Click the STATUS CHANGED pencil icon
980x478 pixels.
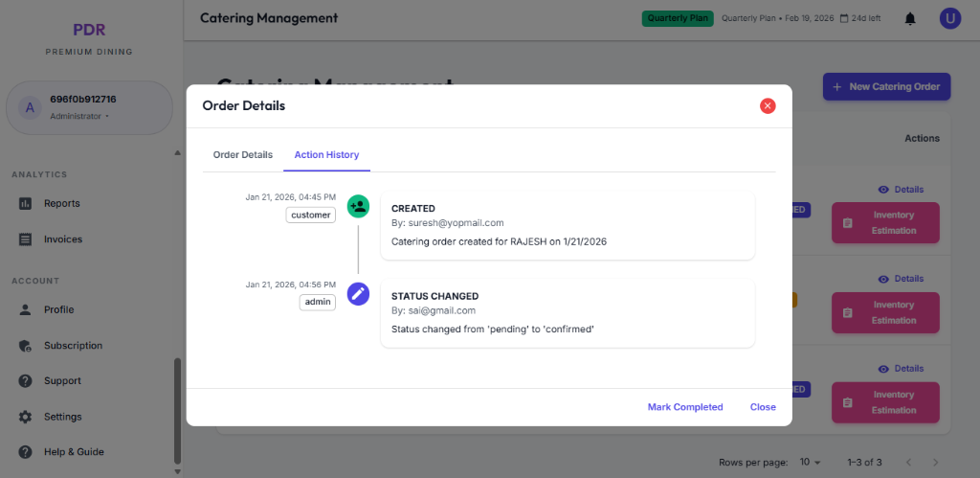point(358,294)
